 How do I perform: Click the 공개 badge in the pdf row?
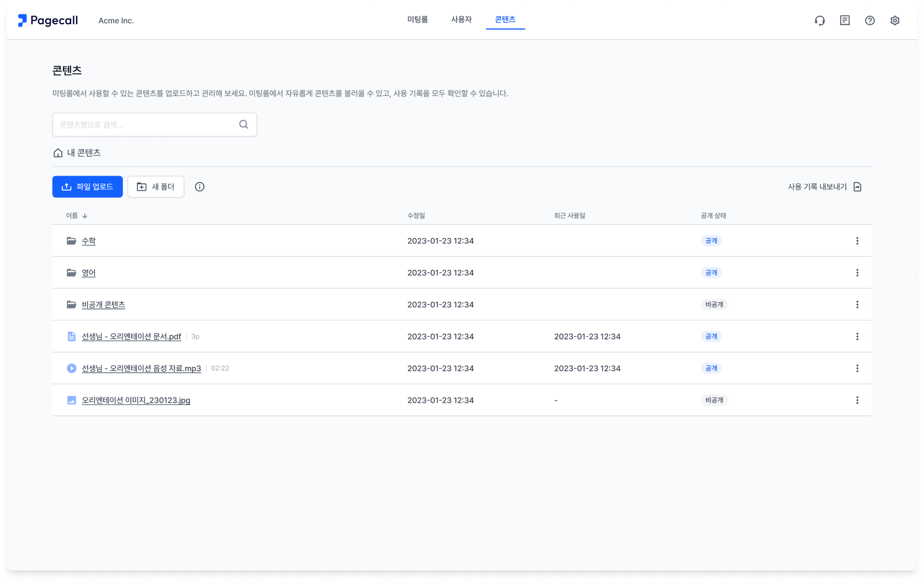[711, 336]
